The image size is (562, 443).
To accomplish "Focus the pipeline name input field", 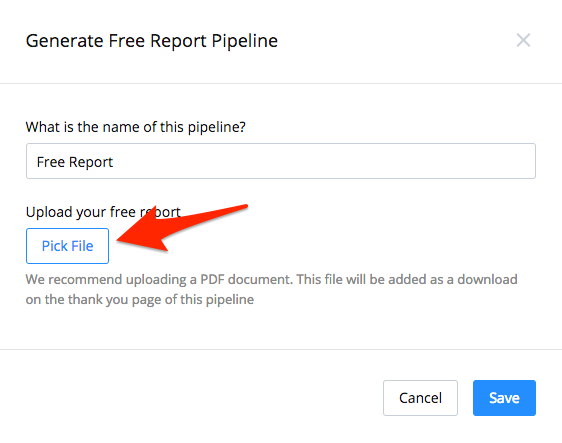I will pos(281,161).
